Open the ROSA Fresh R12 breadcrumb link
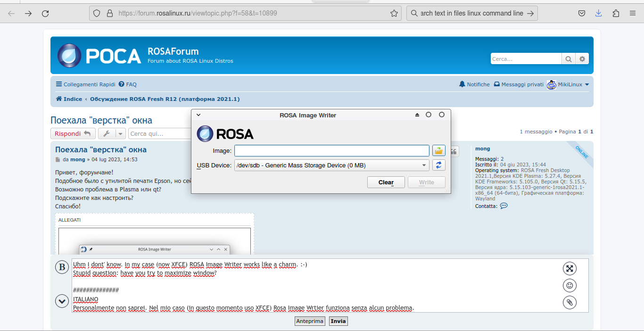Image resolution: width=644 pixels, height=331 pixels. [165, 99]
